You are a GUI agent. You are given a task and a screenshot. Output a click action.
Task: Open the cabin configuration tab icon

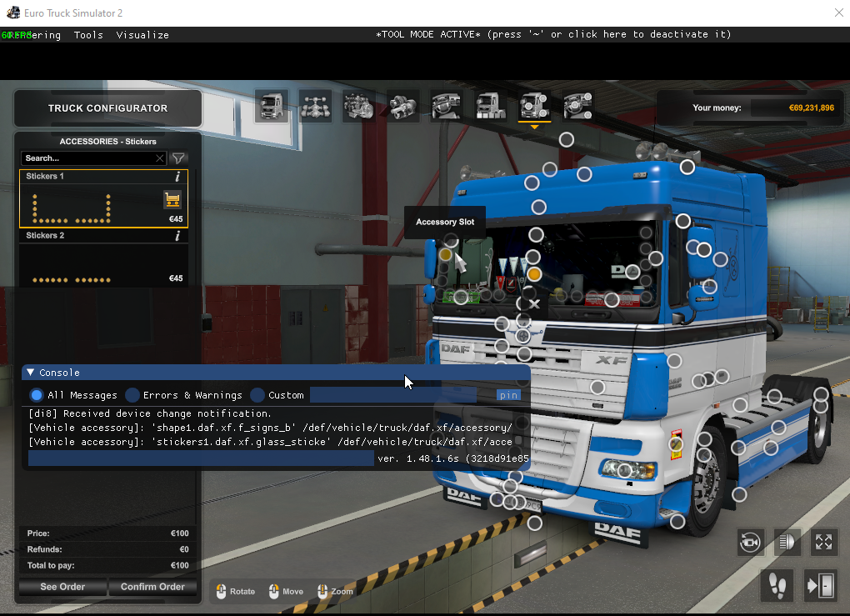[x=272, y=106]
